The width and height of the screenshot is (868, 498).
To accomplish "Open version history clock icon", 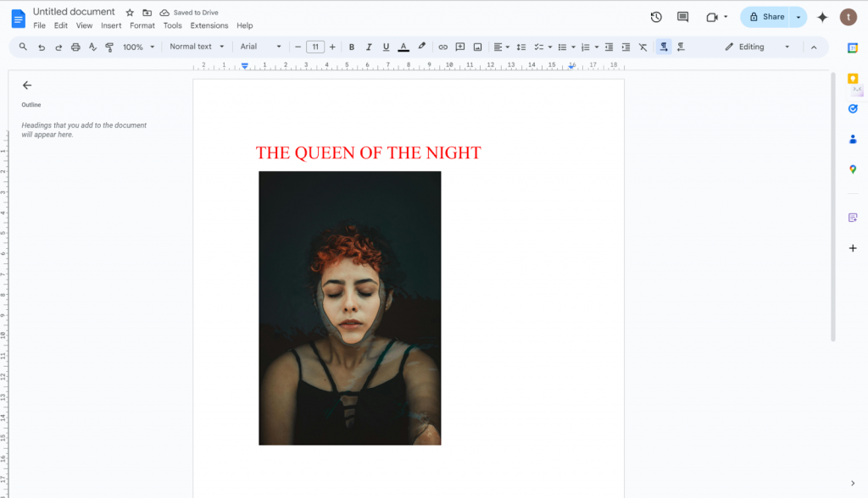I will point(656,17).
